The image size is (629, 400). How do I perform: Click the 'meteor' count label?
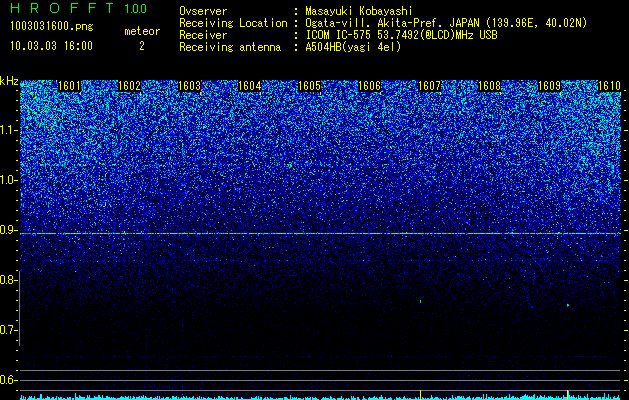pos(142,31)
